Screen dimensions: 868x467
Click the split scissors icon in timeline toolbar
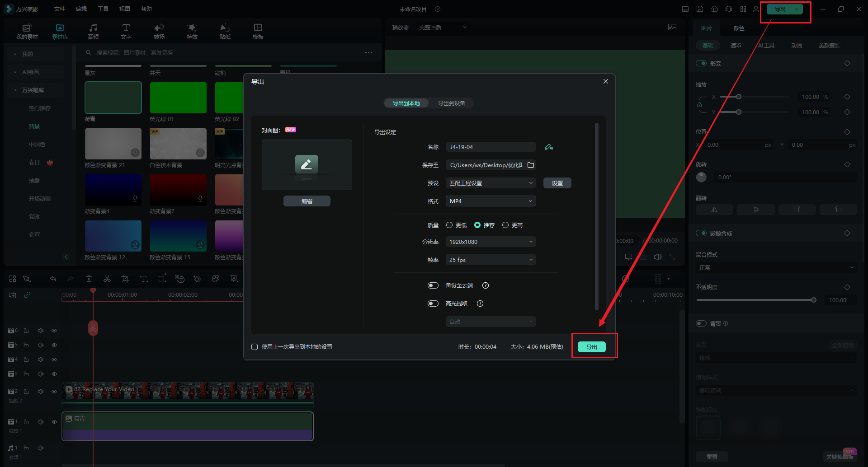point(107,279)
